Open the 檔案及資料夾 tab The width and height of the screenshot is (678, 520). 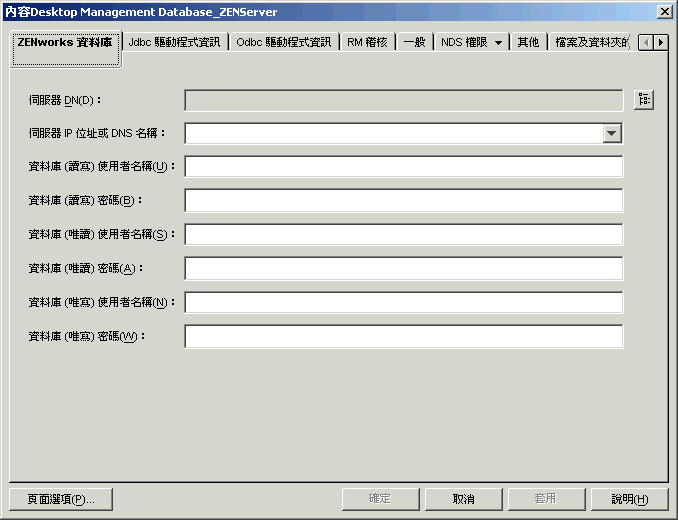pyautogui.click(x=591, y=42)
